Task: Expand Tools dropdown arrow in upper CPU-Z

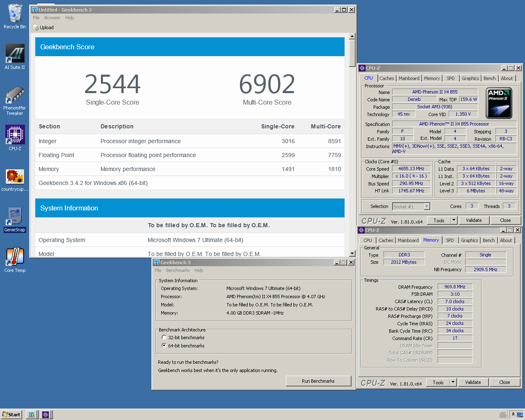Action: [454, 220]
